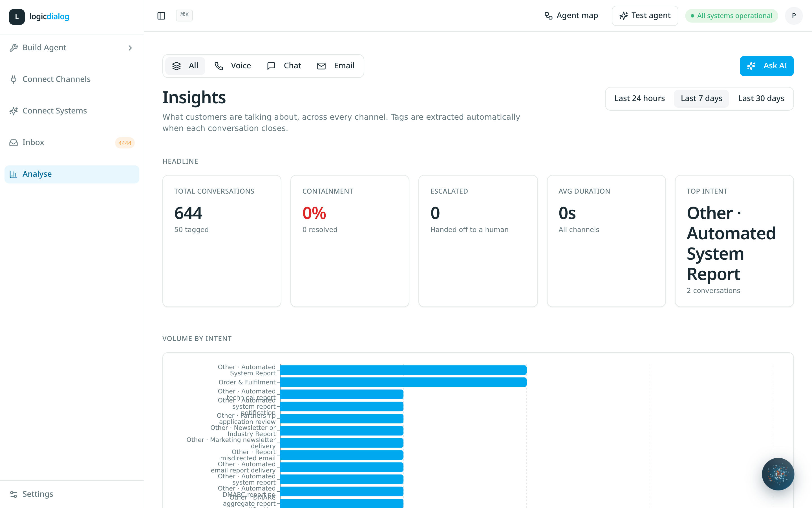Click the Build Agent wrench icon

(14, 48)
